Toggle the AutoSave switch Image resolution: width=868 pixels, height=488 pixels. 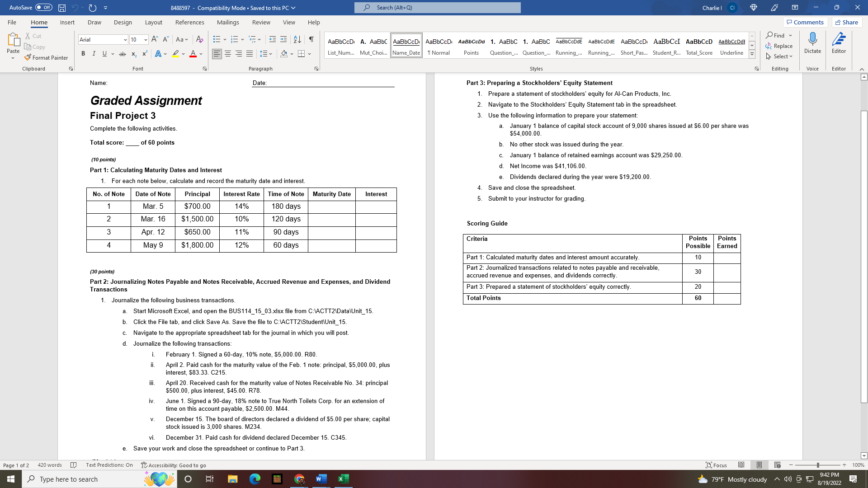click(x=44, y=8)
